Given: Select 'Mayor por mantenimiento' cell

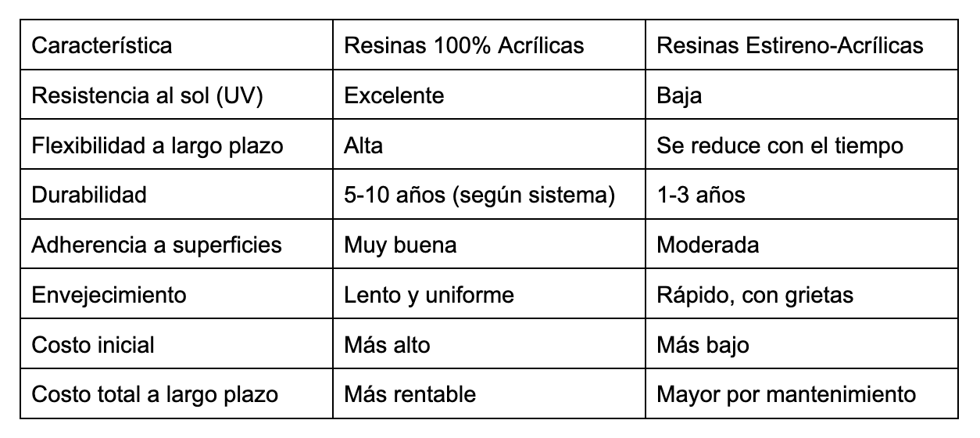Looking at the screenshot, I should click(802, 393).
